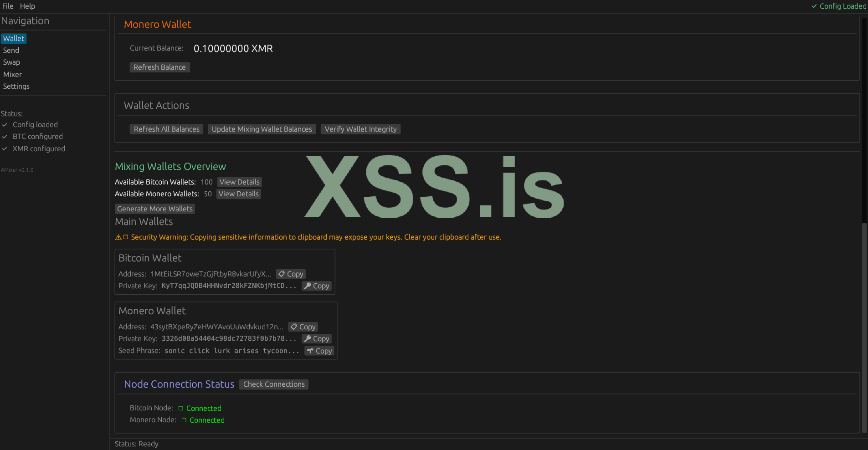
Task: Click the "Connected" text for Monero Node
Action: tap(207, 420)
